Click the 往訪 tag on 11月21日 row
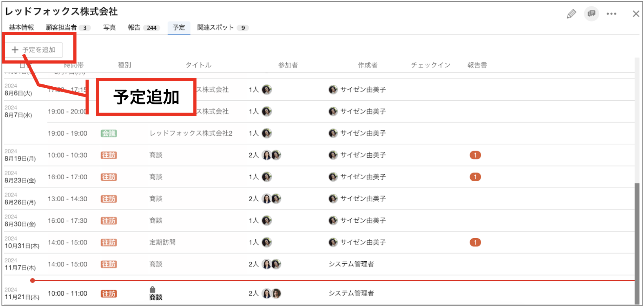The height and width of the screenshot is (306, 644). 109,293
